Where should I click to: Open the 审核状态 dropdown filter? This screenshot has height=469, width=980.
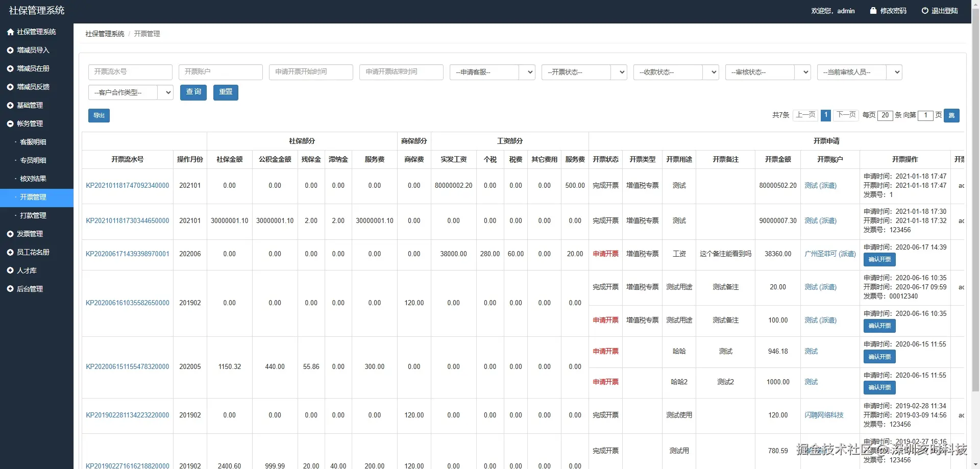point(768,72)
